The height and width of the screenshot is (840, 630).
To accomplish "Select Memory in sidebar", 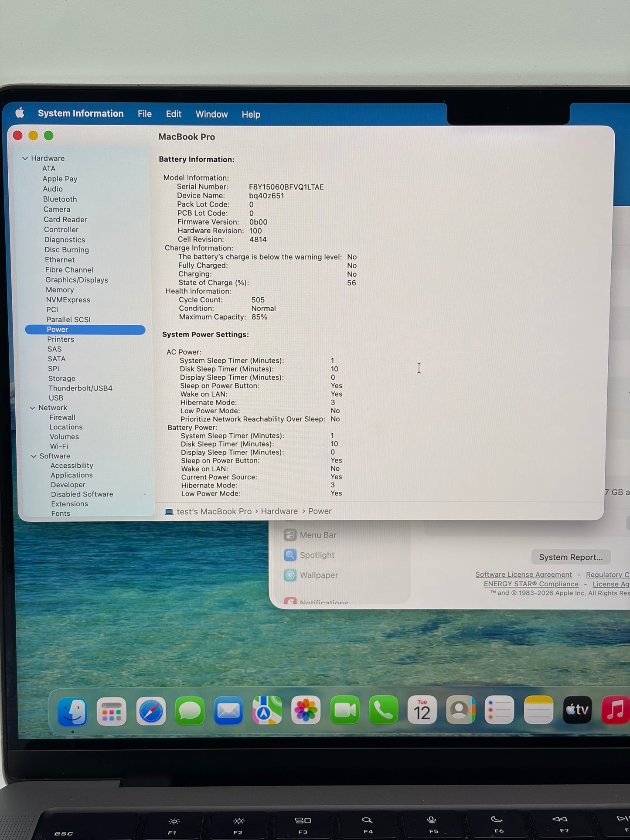I will tap(60, 290).
